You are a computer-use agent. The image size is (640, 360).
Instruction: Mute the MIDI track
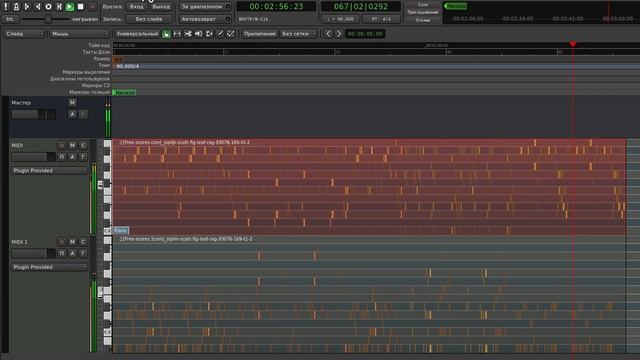(72, 145)
